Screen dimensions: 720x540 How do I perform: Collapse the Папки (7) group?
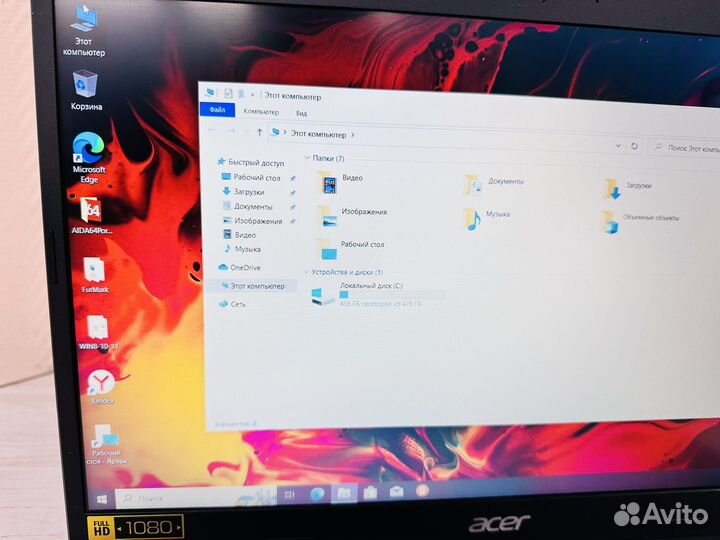click(307, 158)
